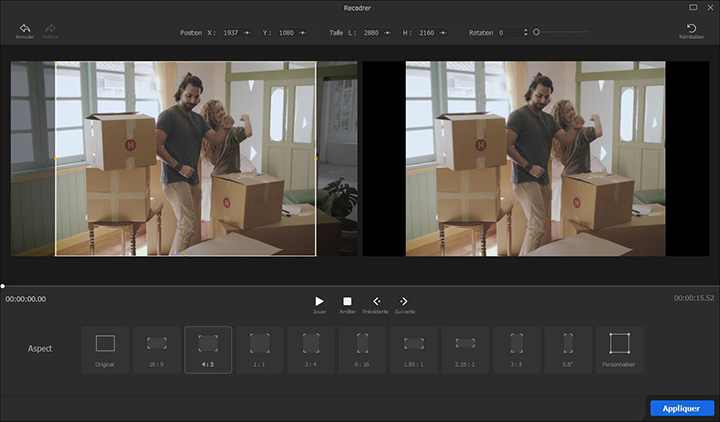This screenshot has width=720, height=422.
Task: Click the Rotation stepper arrows
Action: coord(525,33)
